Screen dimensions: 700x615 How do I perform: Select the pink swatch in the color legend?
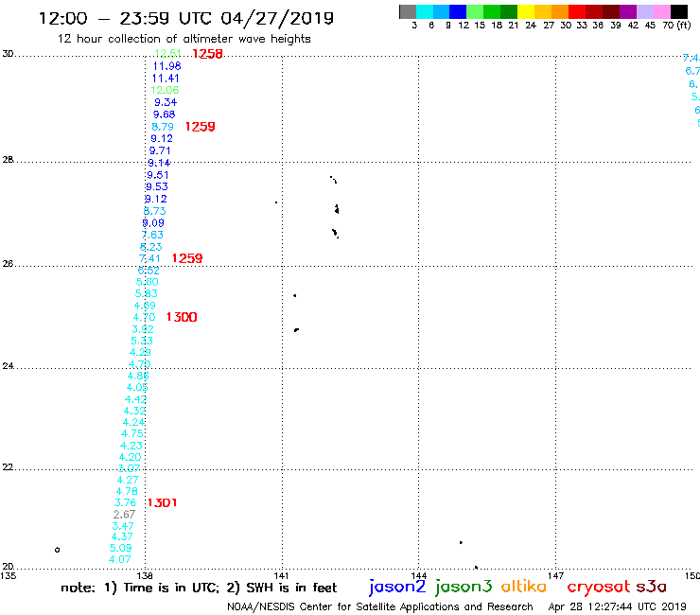tap(662, 11)
